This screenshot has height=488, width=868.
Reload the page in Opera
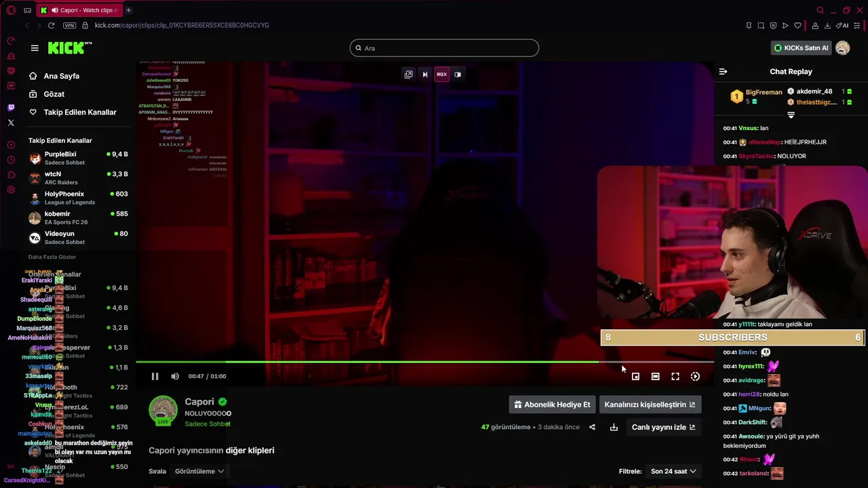[51, 25]
